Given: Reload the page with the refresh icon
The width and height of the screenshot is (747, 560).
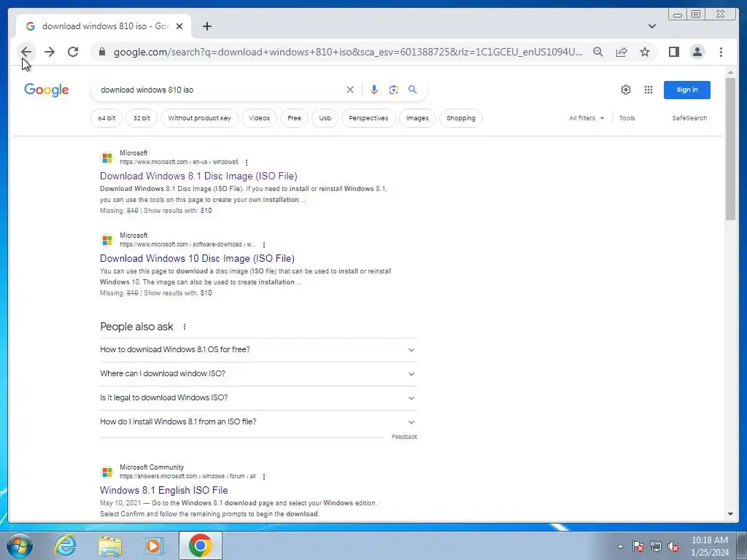Looking at the screenshot, I should [73, 52].
